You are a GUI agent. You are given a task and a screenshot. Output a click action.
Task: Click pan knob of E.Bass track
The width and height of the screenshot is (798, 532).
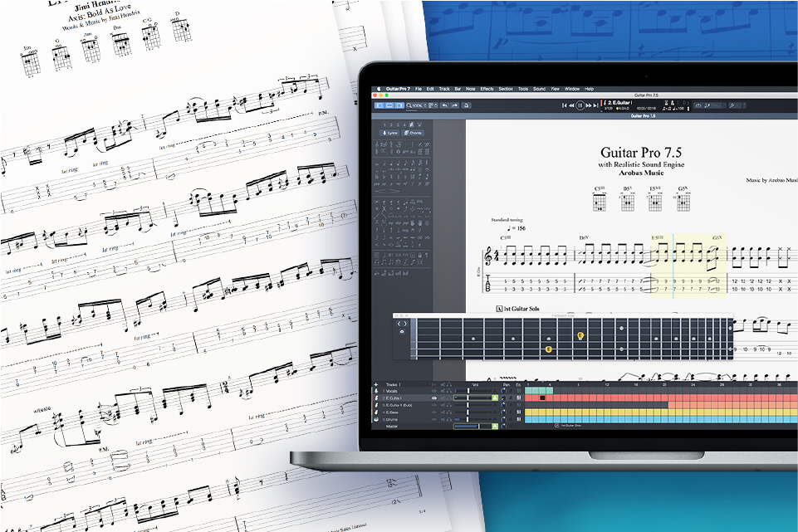coord(503,412)
